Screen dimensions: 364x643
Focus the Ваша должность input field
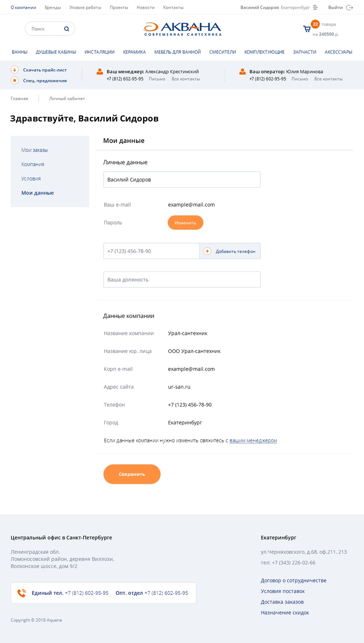pyautogui.click(x=182, y=280)
